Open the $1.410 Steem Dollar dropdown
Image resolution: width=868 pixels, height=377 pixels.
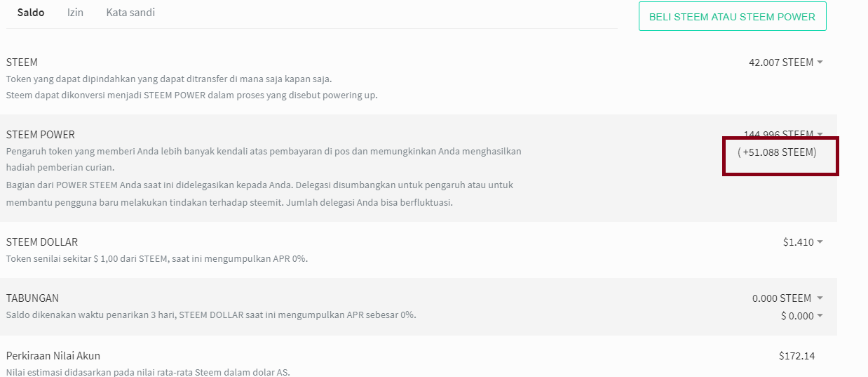coord(803,242)
